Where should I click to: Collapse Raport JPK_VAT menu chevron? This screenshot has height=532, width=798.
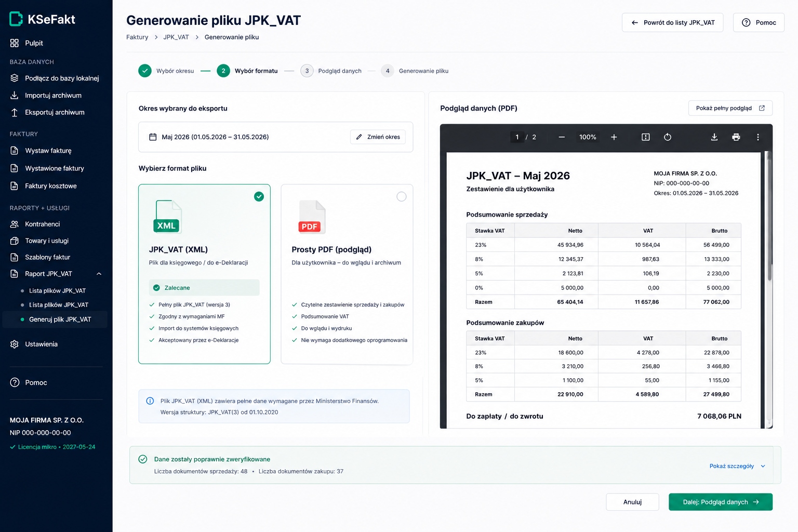coord(99,274)
